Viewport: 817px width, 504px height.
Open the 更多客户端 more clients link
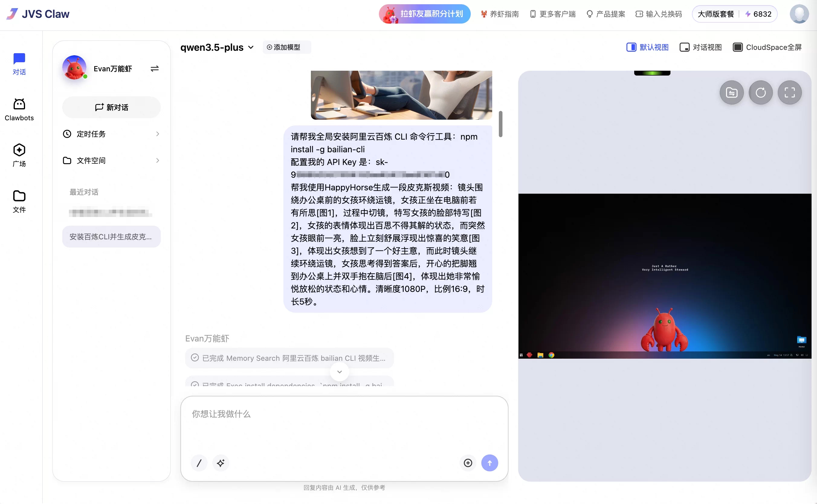tap(553, 14)
